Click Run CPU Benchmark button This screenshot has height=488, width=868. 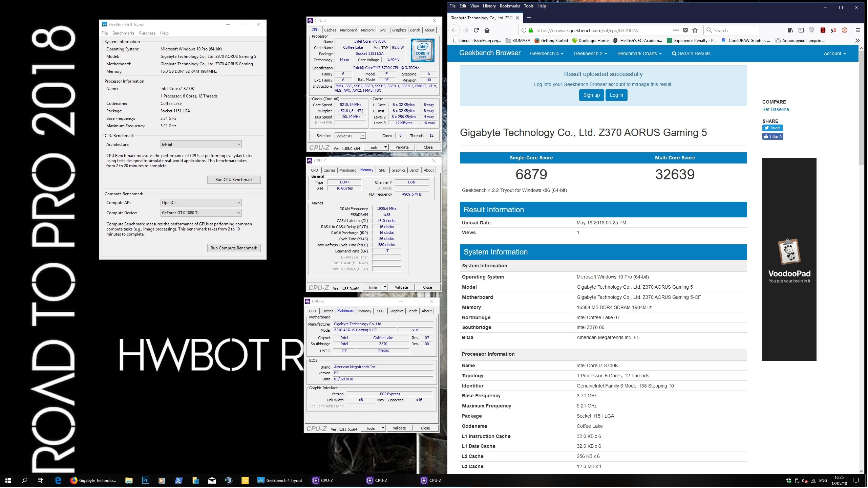click(x=234, y=180)
